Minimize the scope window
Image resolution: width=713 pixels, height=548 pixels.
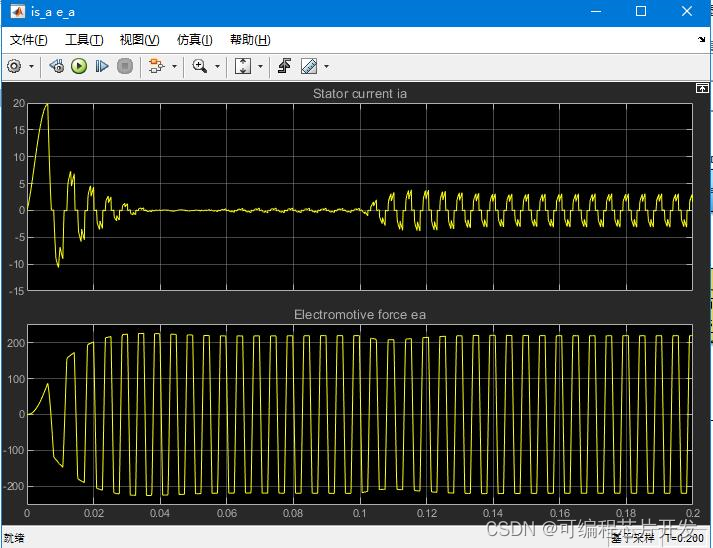point(596,11)
